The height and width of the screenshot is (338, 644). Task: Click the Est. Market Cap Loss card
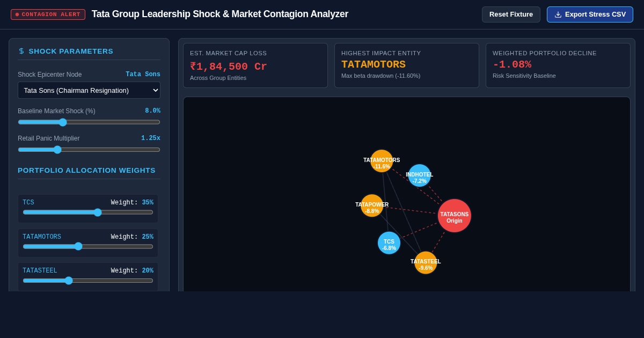pos(255,65)
